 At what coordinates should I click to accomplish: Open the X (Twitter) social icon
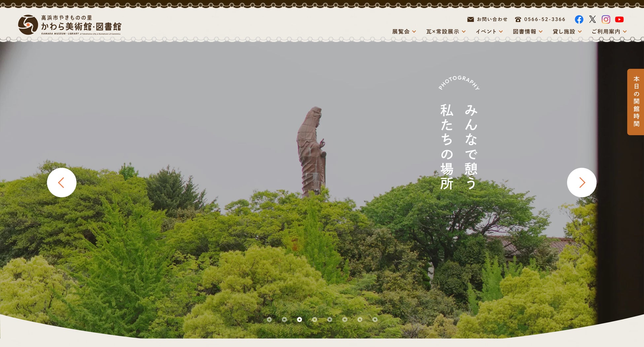coord(592,19)
